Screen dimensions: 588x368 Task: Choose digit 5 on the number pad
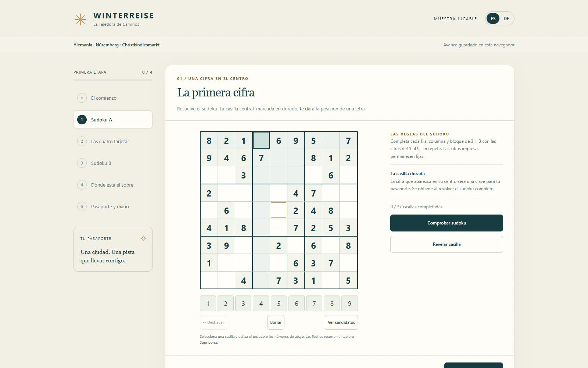[x=279, y=304]
